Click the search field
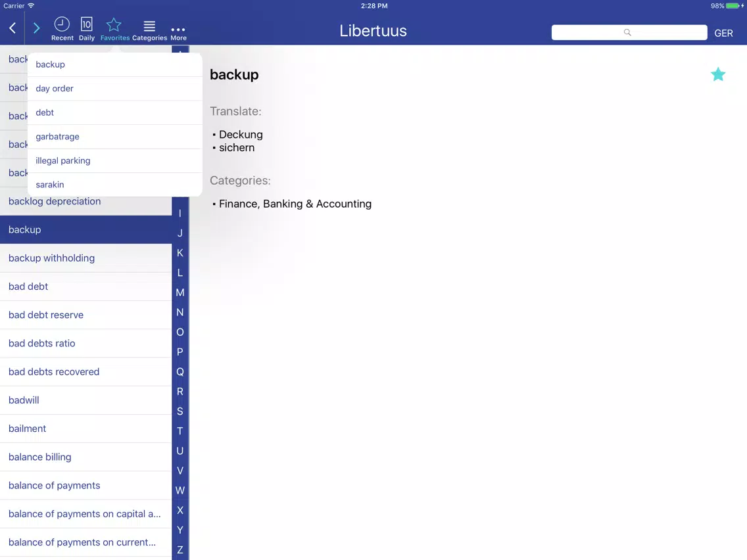Image resolution: width=747 pixels, height=560 pixels. [629, 32]
